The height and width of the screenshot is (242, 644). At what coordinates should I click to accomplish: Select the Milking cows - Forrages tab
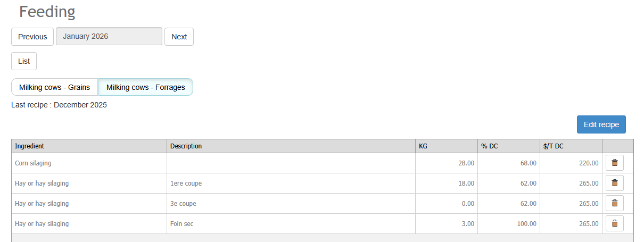(146, 87)
